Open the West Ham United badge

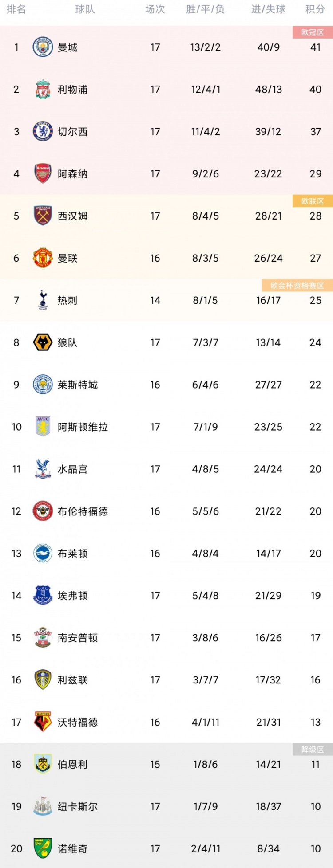click(43, 216)
